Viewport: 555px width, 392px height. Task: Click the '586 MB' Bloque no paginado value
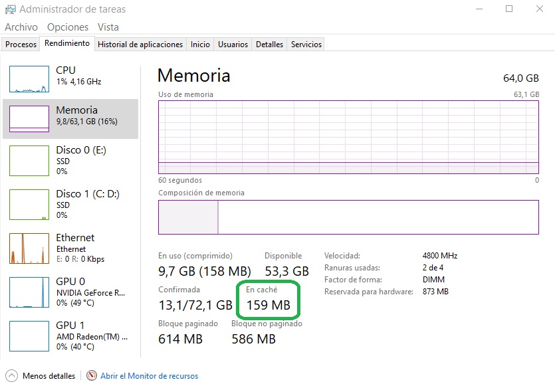[253, 339]
